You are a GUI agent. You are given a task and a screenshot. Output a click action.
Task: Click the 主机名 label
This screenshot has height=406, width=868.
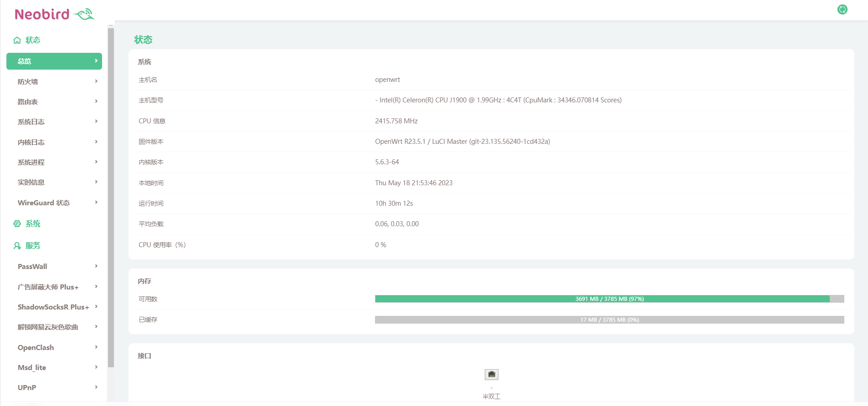(x=148, y=80)
